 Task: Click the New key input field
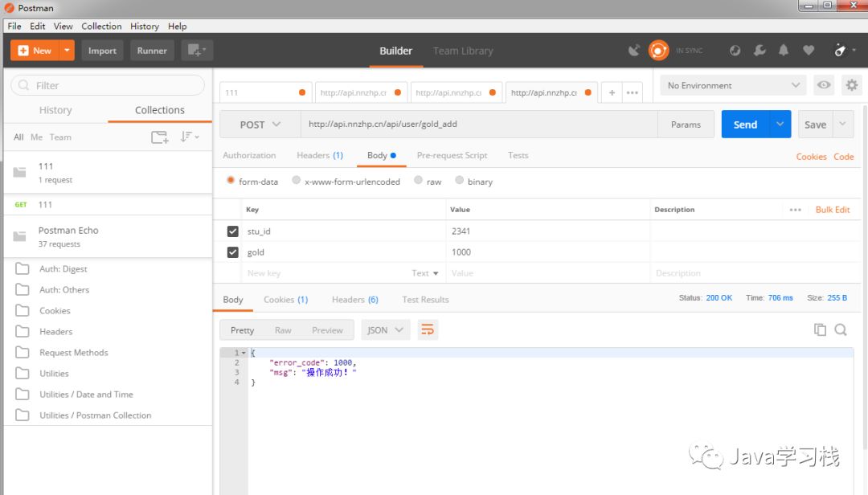326,273
